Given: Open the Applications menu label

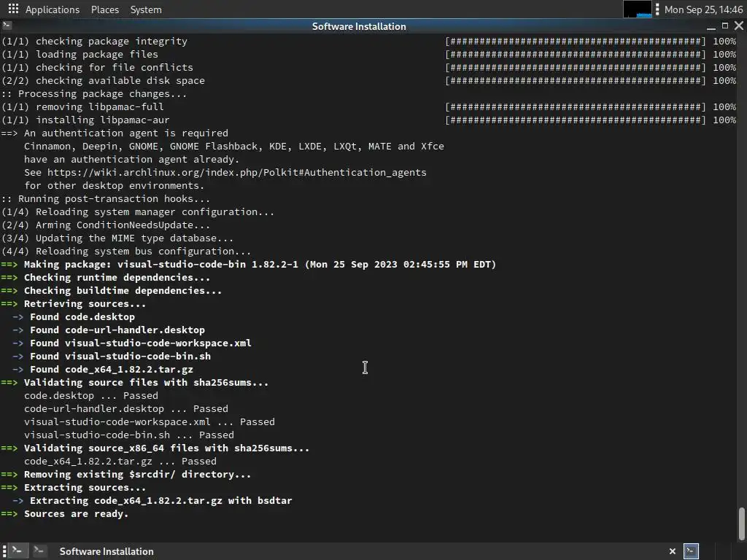Looking at the screenshot, I should 53,9.
